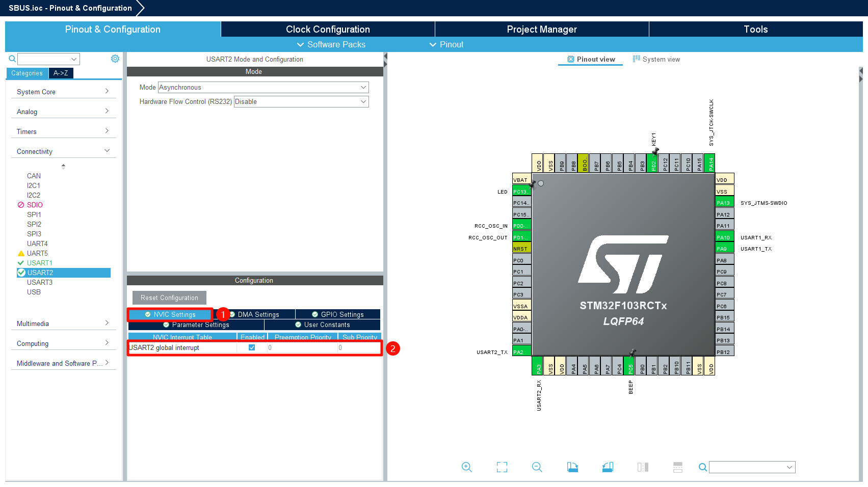Switch to Tools tab
This screenshot has height=487, width=868.
point(756,29)
